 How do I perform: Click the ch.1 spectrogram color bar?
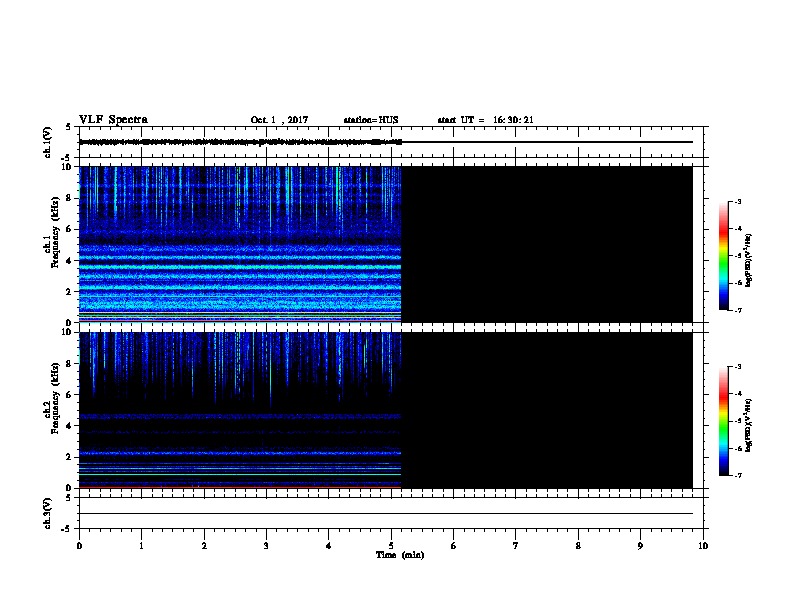[x=724, y=256]
